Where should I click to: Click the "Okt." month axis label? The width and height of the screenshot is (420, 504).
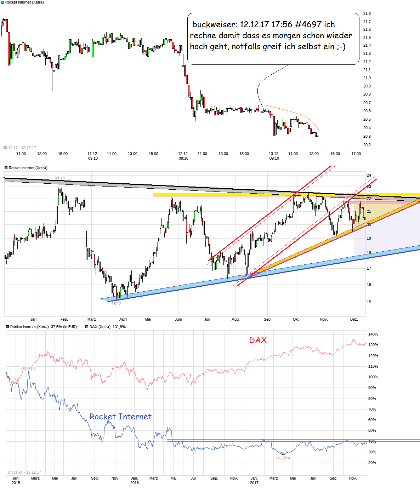click(296, 319)
